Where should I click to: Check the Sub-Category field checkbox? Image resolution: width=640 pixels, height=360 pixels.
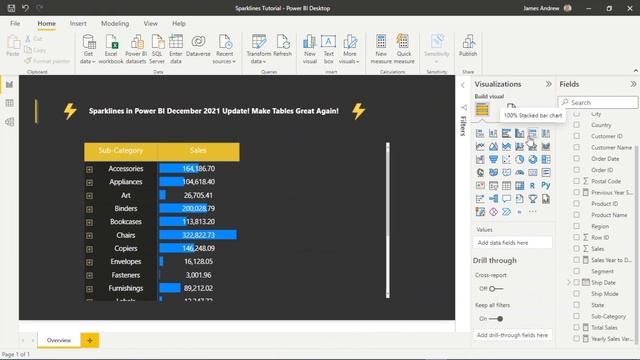point(576,316)
